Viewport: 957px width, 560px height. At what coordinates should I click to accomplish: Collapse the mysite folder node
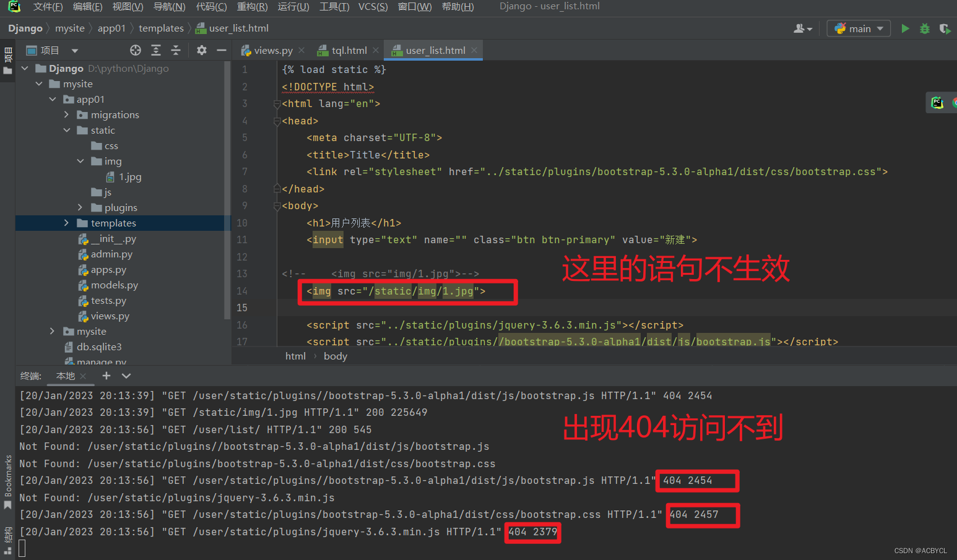(x=39, y=84)
